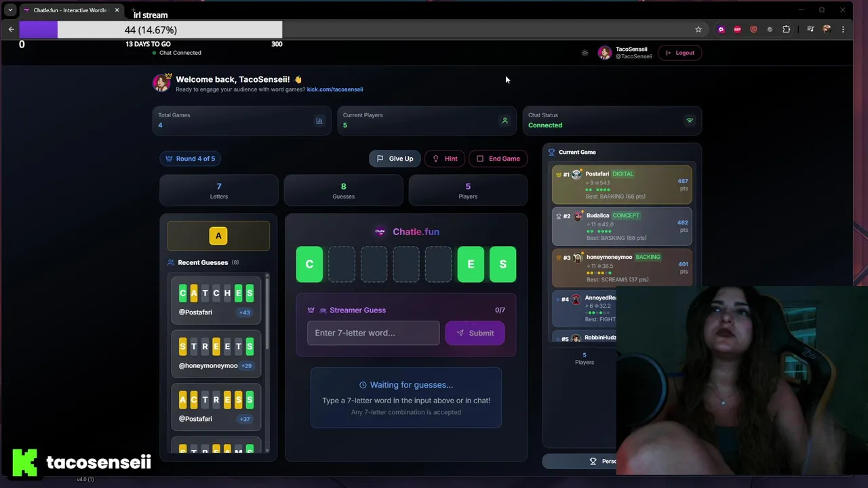Toggle light/dark theme sun icon
Image resolution: width=868 pixels, height=488 pixels.
pos(585,53)
